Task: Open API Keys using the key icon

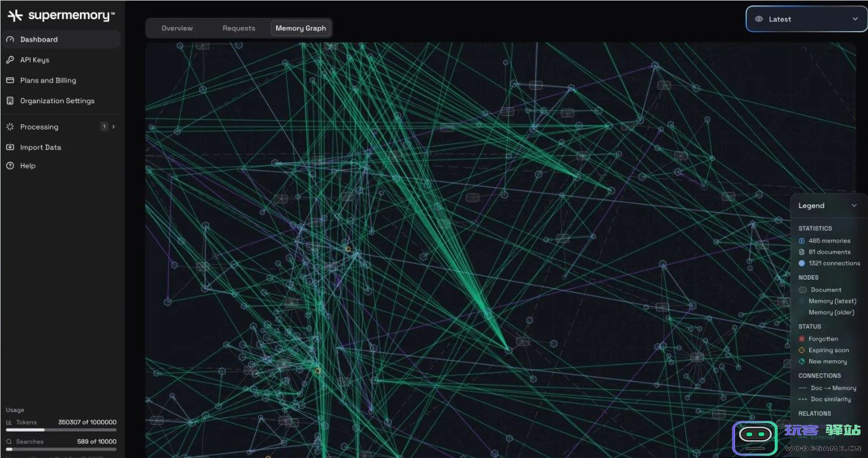Action: (x=10, y=59)
